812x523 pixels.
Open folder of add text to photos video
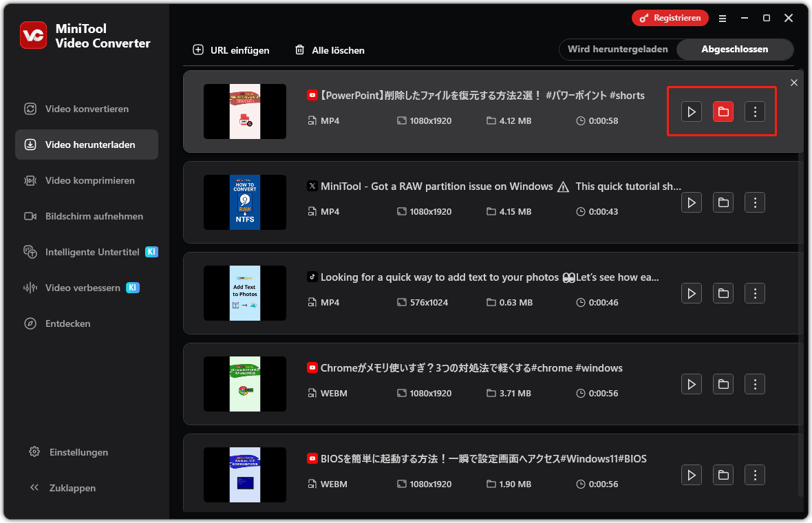point(723,294)
